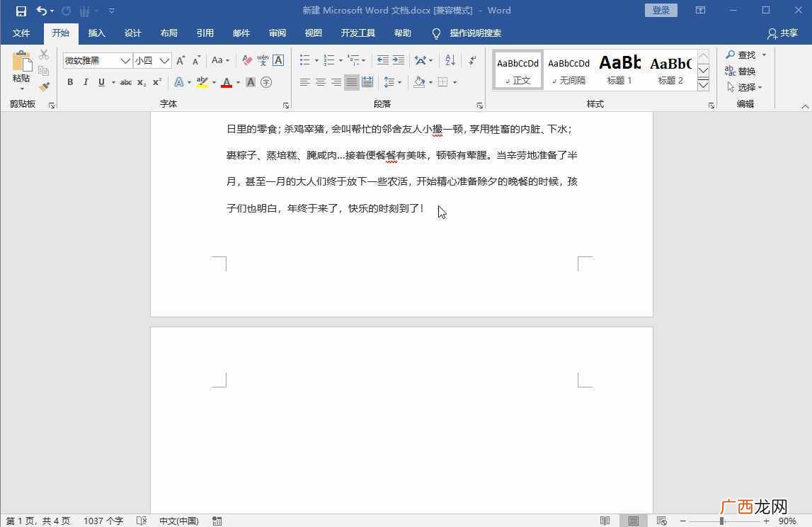The width and height of the screenshot is (812, 527).
Task: Toggle justified alignment button
Action: [x=352, y=82]
